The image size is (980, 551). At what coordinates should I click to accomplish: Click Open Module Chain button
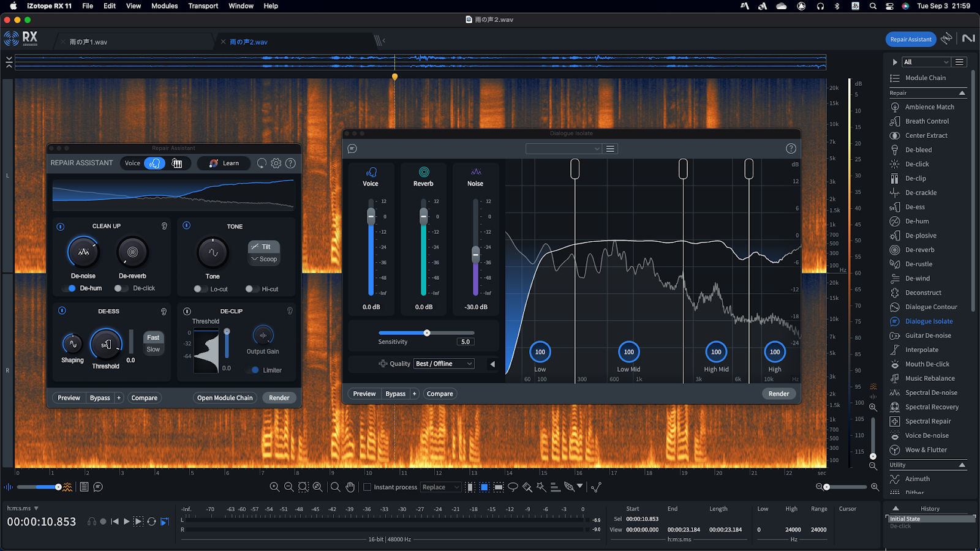[225, 398]
